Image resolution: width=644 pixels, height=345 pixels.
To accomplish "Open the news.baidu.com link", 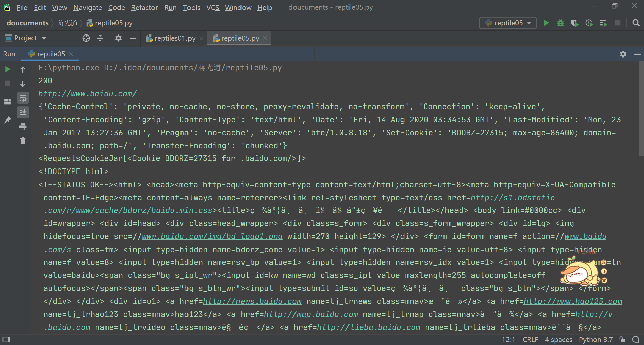I will pos(252,301).
